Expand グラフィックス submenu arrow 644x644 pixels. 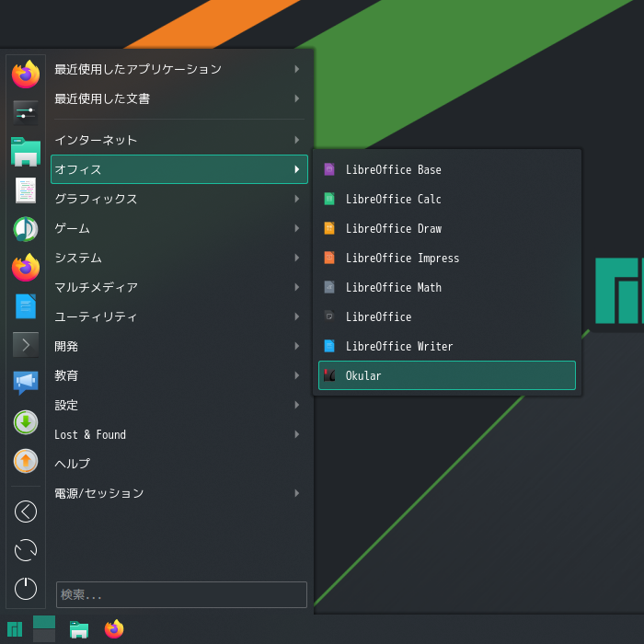296,199
